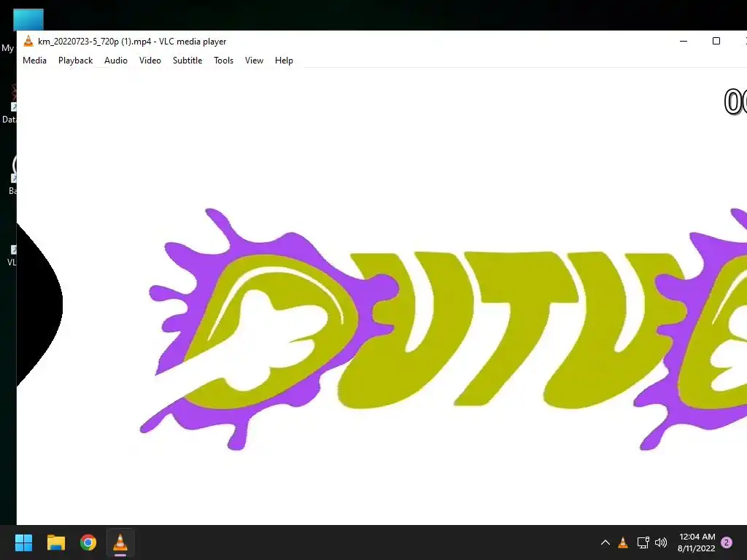
Task: Open notification badge showing 2
Action: [727, 542]
